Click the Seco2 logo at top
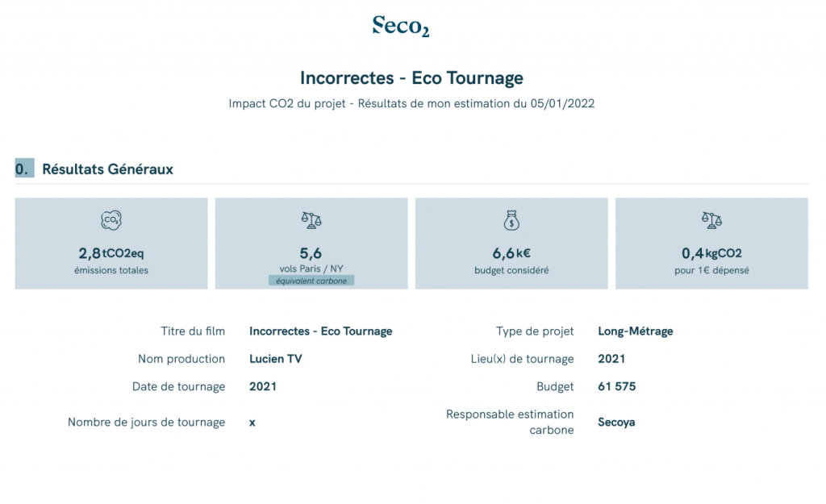 (x=401, y=26)
